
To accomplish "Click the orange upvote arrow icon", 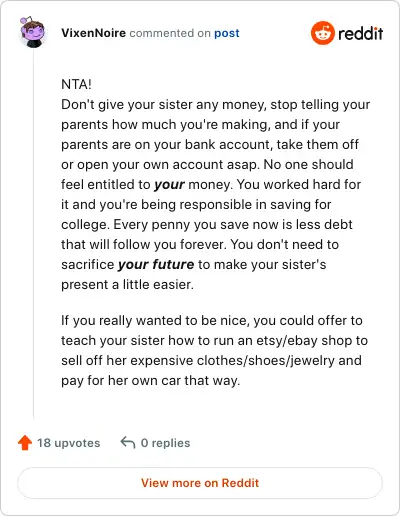I will [x=25, y=443].
